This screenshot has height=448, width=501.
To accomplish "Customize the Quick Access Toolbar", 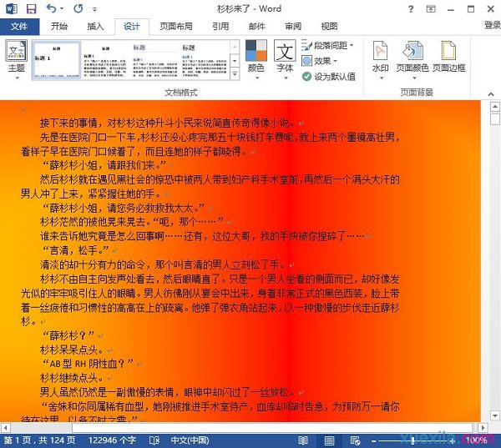I will pyautogui.click(x=94, y=9).
